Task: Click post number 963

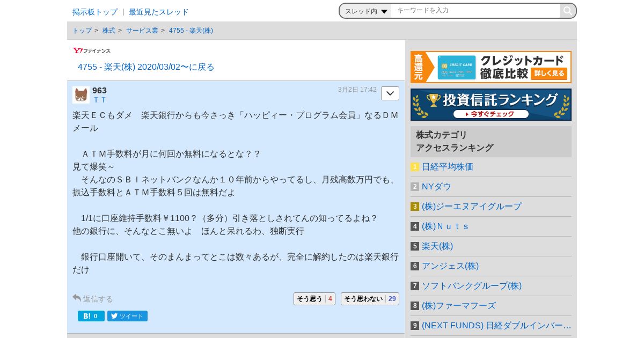Action: (x=99, y=91)
